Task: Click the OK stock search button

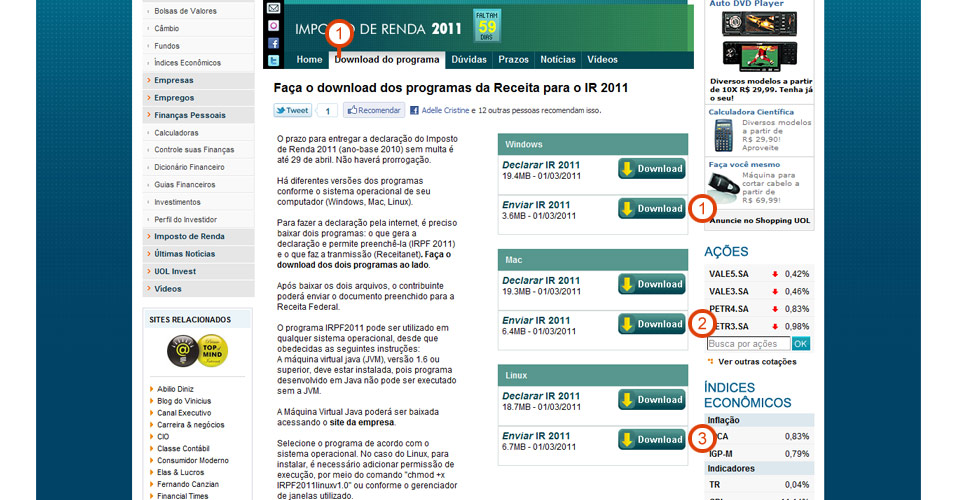Action: click(x=801, y=344)
